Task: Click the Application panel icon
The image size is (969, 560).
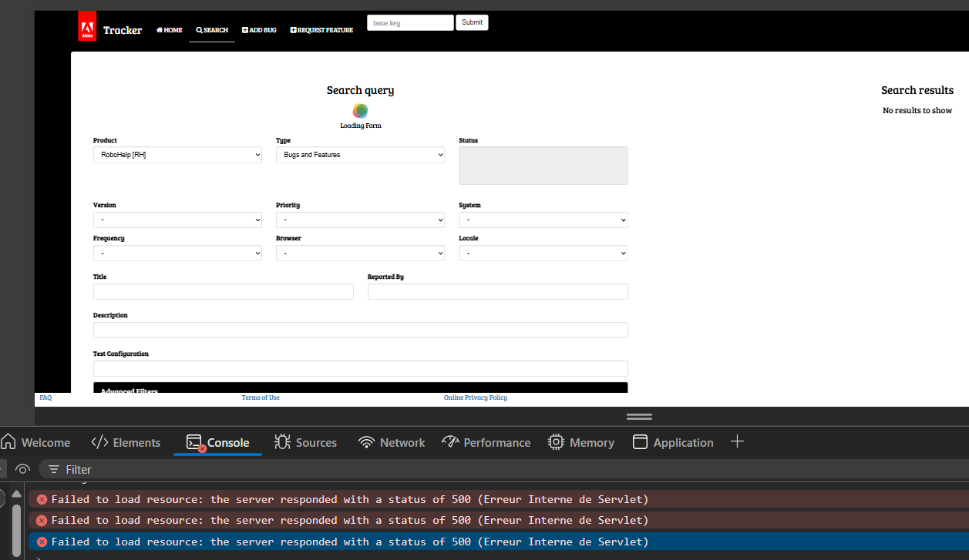Action: point(640,441)
